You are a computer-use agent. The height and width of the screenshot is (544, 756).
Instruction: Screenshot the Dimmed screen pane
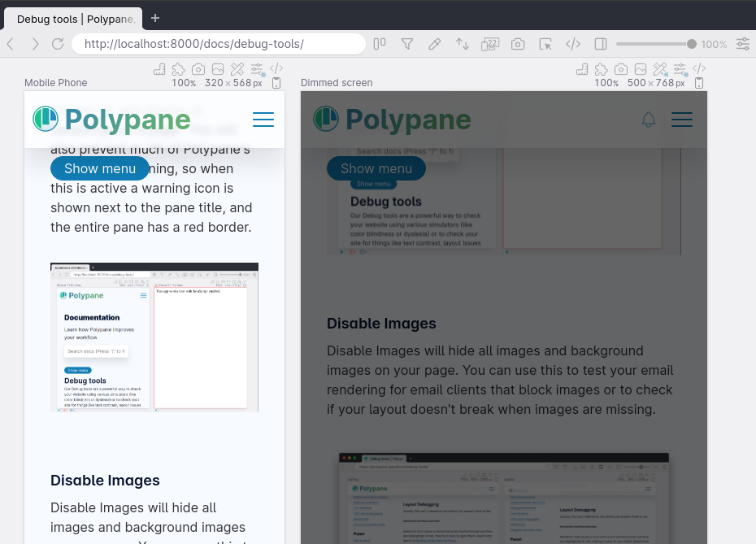[x=621, y=69]
